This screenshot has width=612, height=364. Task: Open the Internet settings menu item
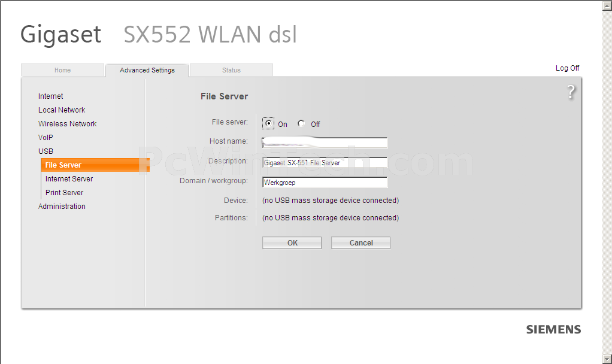pyautogui.click(x=51, y=96)
